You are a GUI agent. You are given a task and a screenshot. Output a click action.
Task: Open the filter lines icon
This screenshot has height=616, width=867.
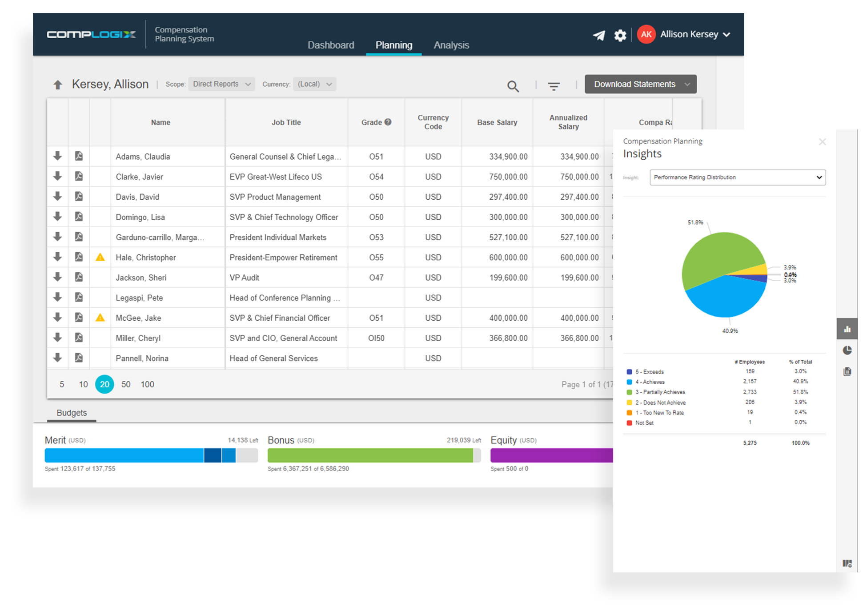(554, 86)
